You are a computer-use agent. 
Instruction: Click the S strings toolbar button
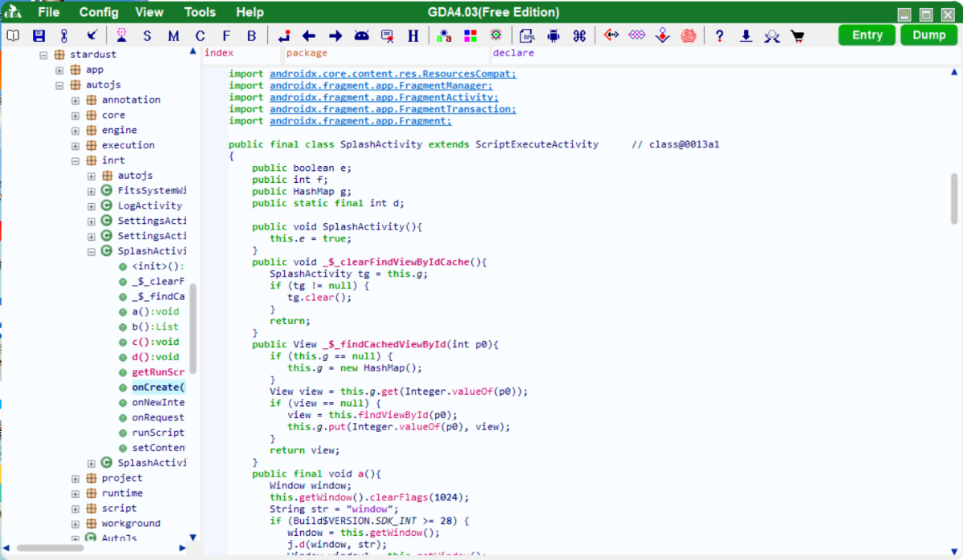(x=147, y=35)
